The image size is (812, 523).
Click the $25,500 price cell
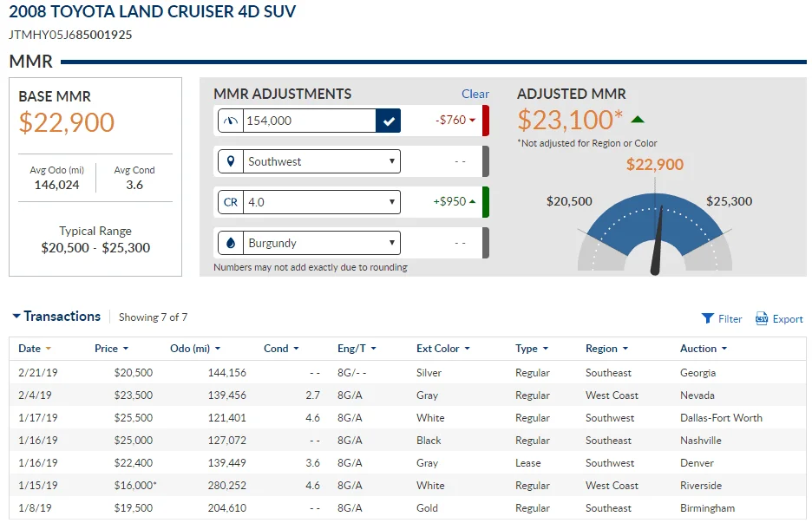[134, 418]
